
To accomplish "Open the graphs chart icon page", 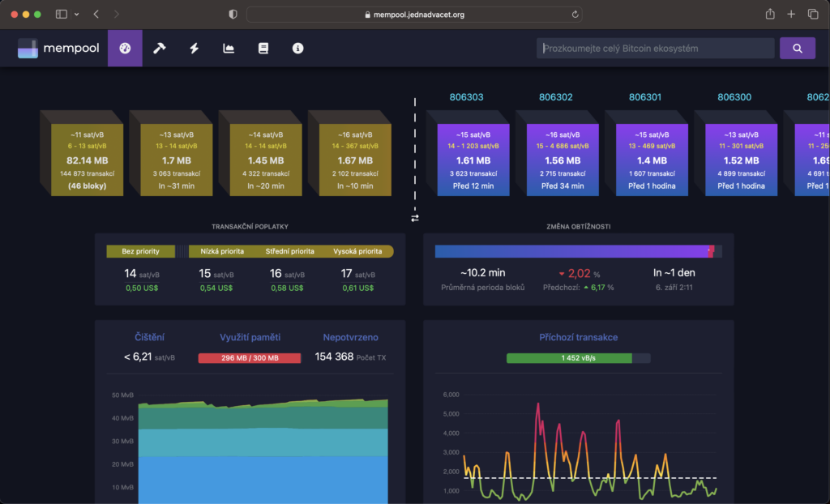I will [229, 48].
